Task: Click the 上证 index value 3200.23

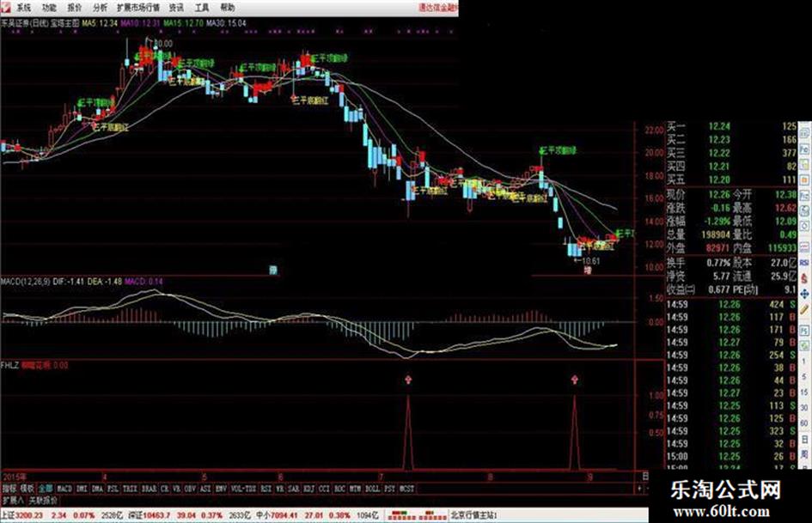Action: click(x=29, y=515)
